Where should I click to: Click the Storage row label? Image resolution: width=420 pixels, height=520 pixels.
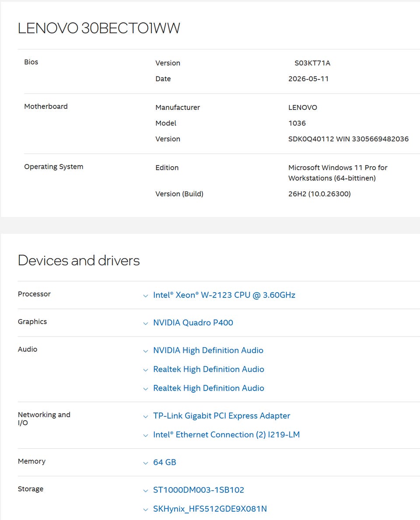[x=31, y=489]
